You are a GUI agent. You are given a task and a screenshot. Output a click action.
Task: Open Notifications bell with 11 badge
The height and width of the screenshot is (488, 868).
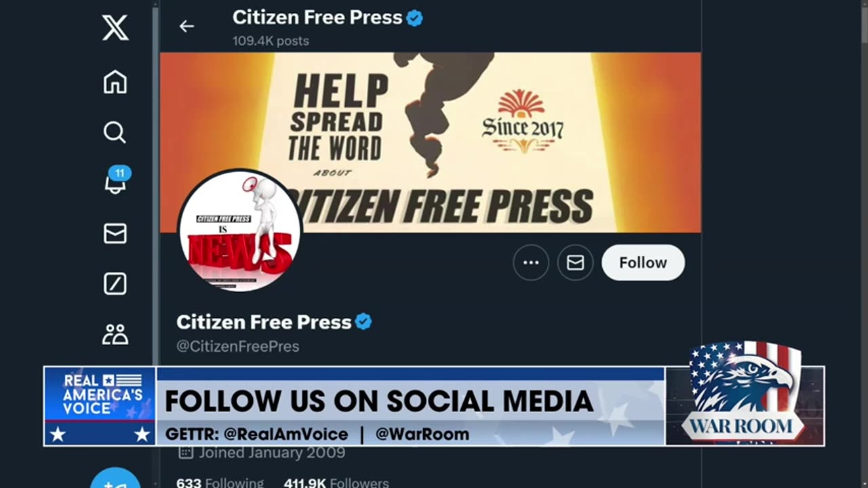click(117, 180)
